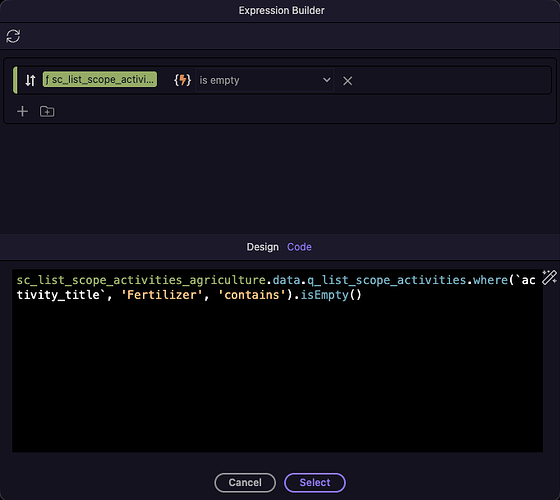Image resolution: width=560 pixels, height=500 pixels.
Task: Click the 'Fertilizer' string in the code
Action: (x=161, y=295)
